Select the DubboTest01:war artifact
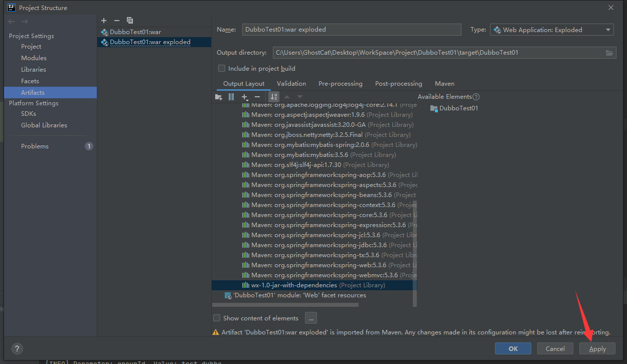 154,32
